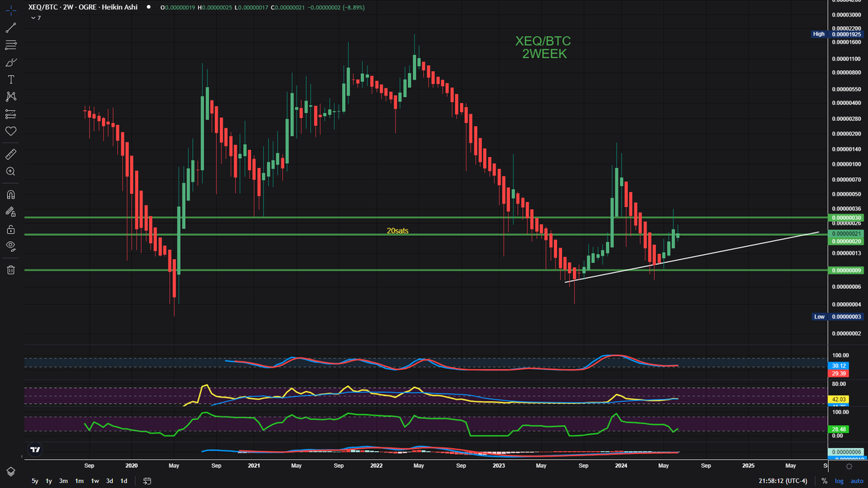The width and height of the screenshot is (868, 488).
Task: Select the brush drawing tool
Action: coord(10,62)
